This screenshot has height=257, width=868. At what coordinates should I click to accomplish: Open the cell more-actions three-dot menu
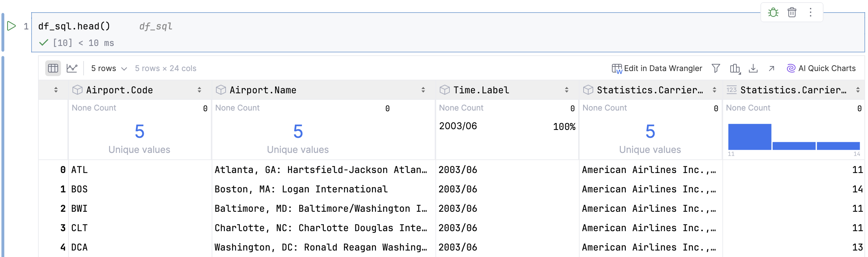point(810,12)
